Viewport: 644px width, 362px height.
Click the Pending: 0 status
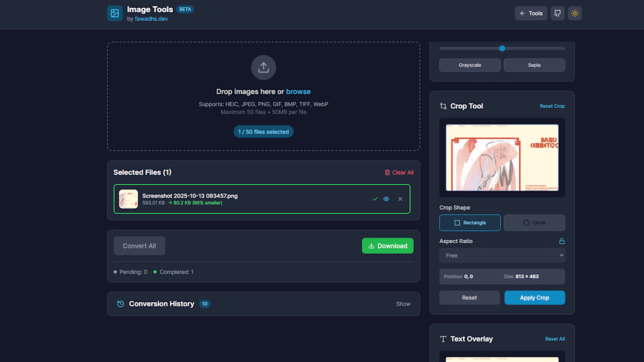130,272
